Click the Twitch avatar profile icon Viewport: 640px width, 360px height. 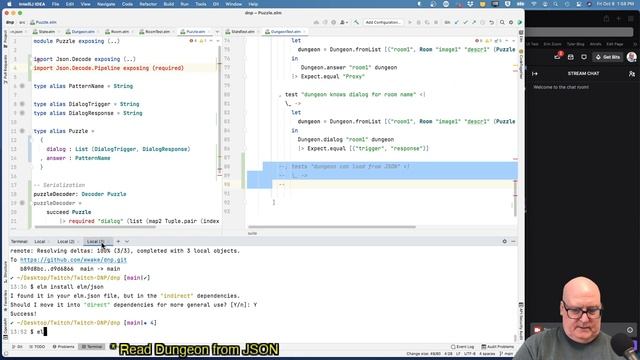[632, 57]
